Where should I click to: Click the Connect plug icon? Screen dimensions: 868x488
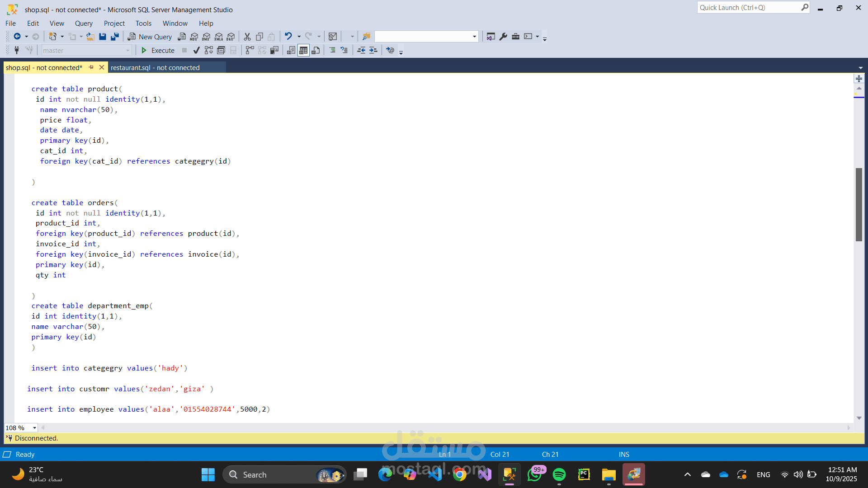click(x=17, y=50)
